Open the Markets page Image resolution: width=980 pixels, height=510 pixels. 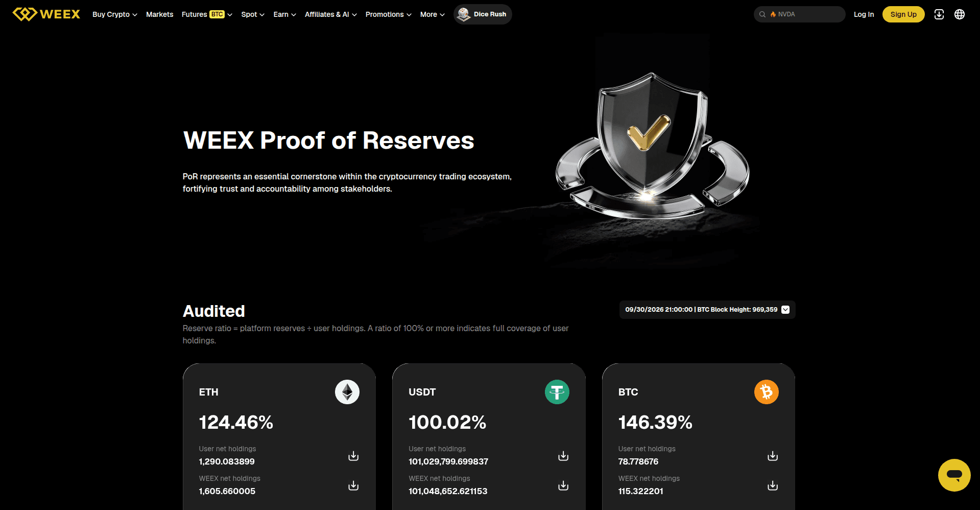(159, 14)
